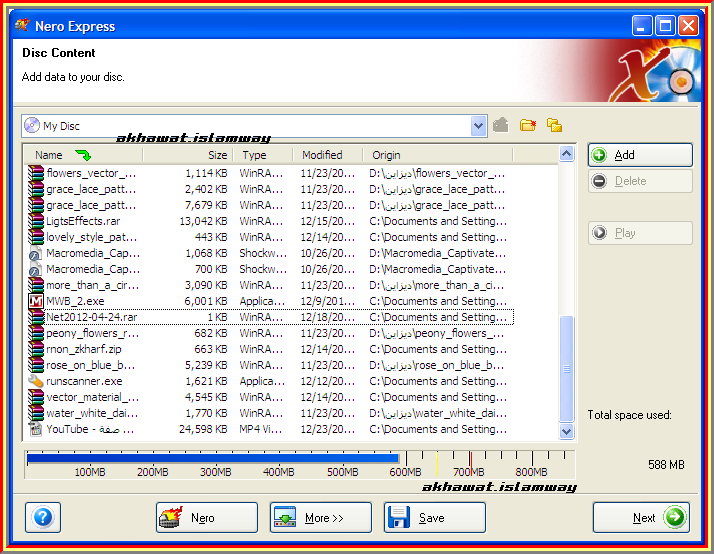Click the 24,598 KB size cell
The image size is (714, 554).
(x=203, y=429)
